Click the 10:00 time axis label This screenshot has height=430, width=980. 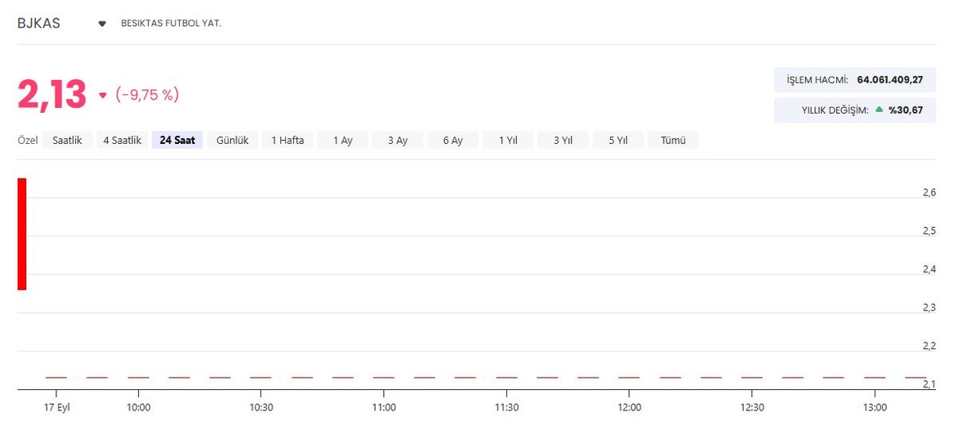pyautogui.click(x=139, y=407)
